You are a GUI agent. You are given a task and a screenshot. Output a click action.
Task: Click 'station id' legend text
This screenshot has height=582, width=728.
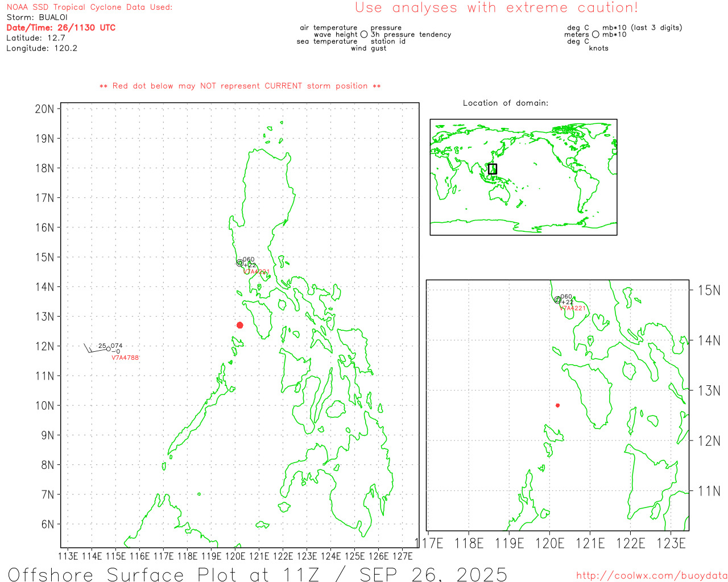point(388,41)
